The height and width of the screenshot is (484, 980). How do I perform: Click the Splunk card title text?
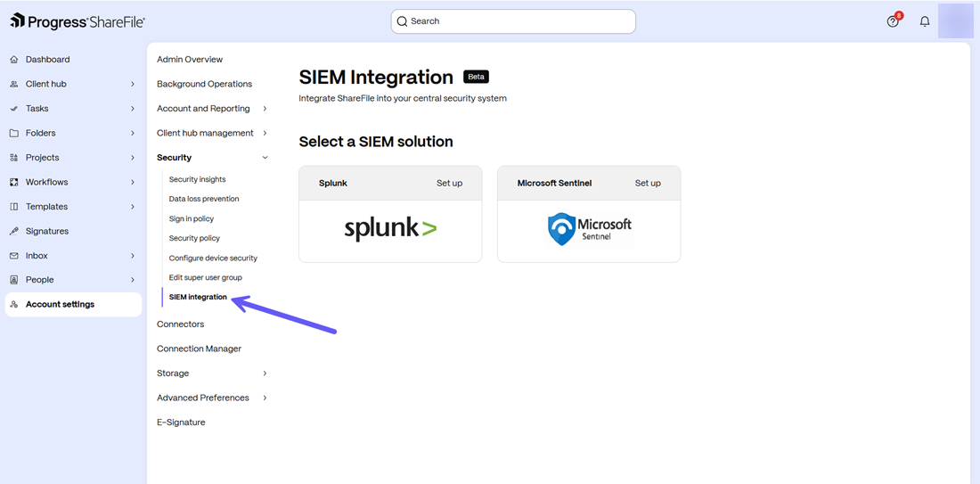tap(332, 184)
